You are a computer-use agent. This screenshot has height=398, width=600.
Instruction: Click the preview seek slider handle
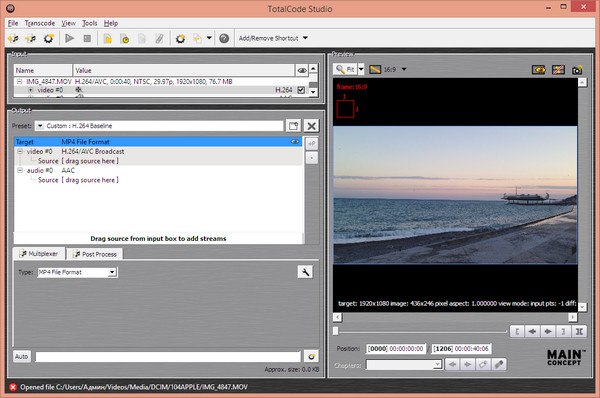point(336,331)
